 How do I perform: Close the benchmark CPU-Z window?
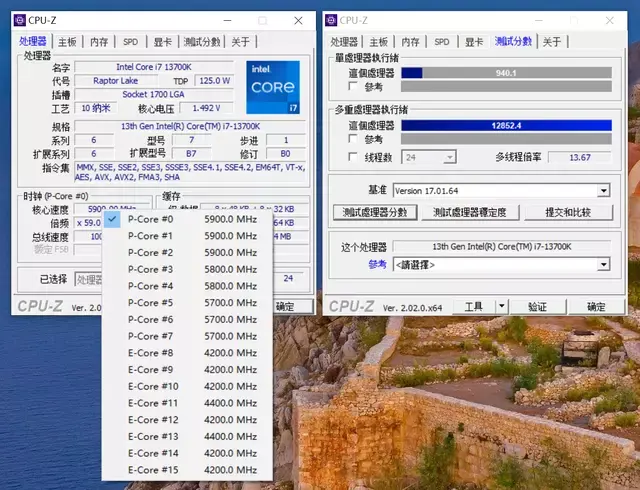pyautogui.click(x=607, y=20)
